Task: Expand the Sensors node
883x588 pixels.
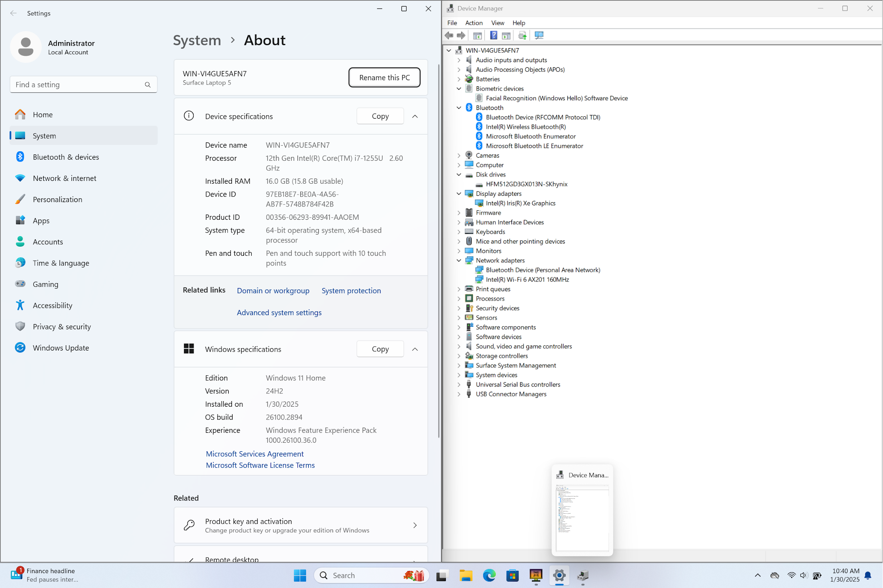Action: coord(459,318)
